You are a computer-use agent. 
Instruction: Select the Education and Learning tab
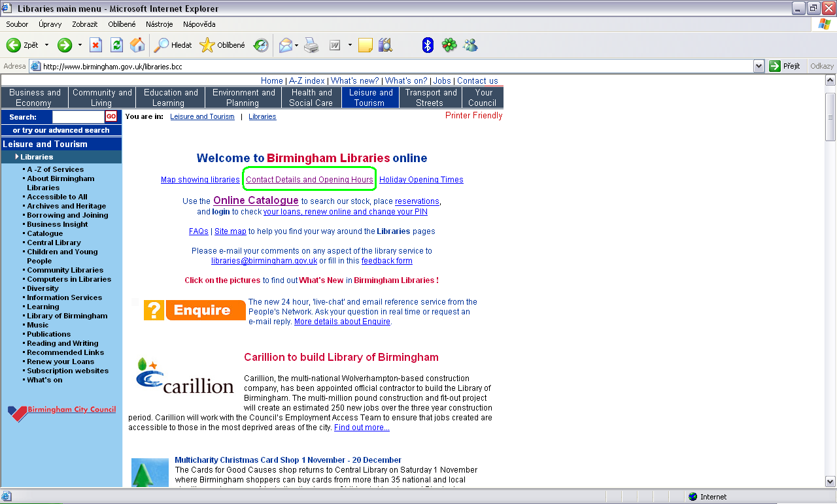(170, 97)
